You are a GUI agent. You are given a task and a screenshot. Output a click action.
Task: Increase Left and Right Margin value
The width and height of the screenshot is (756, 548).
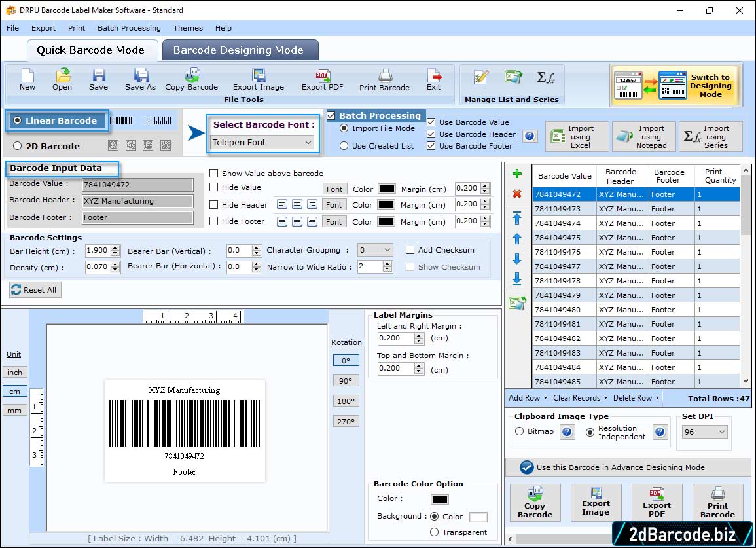(x=420, y=335)
